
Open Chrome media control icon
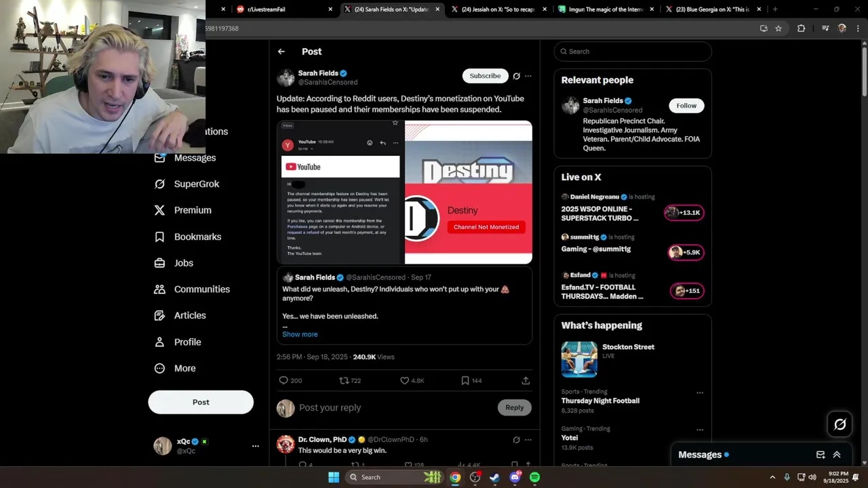pos(825,28)
